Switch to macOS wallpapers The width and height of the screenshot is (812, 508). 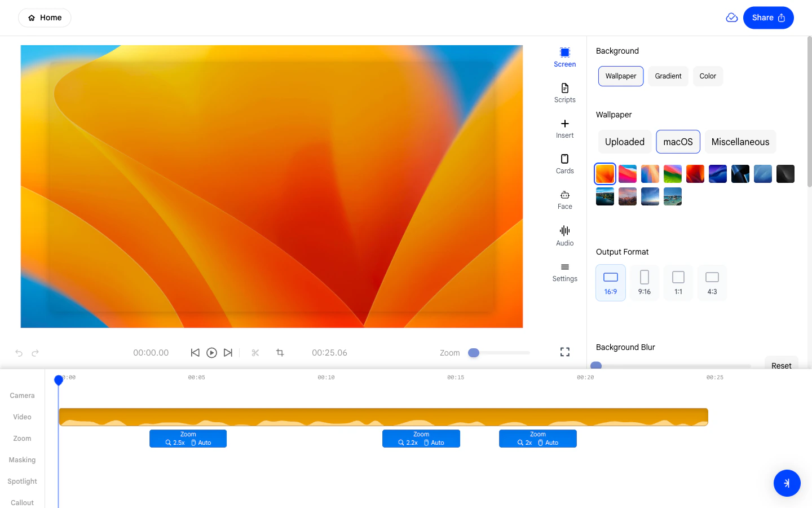click(x=678, y=142)
